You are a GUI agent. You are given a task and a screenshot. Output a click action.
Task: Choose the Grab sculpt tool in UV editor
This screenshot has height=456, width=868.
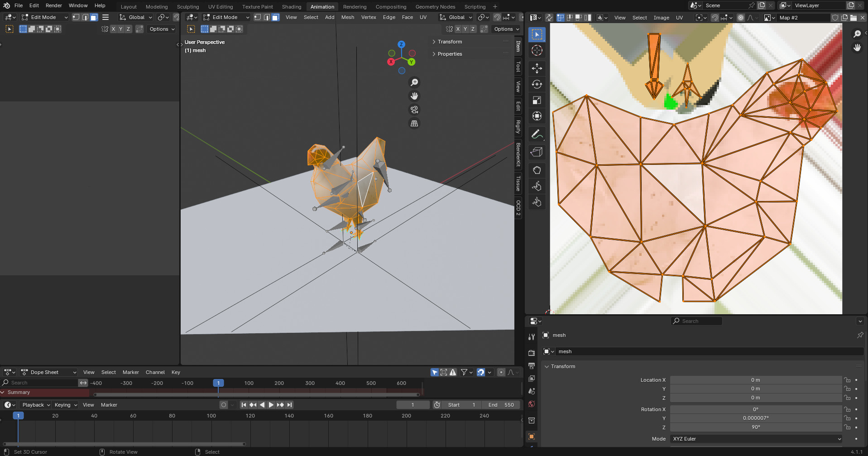tap(537, 170)
